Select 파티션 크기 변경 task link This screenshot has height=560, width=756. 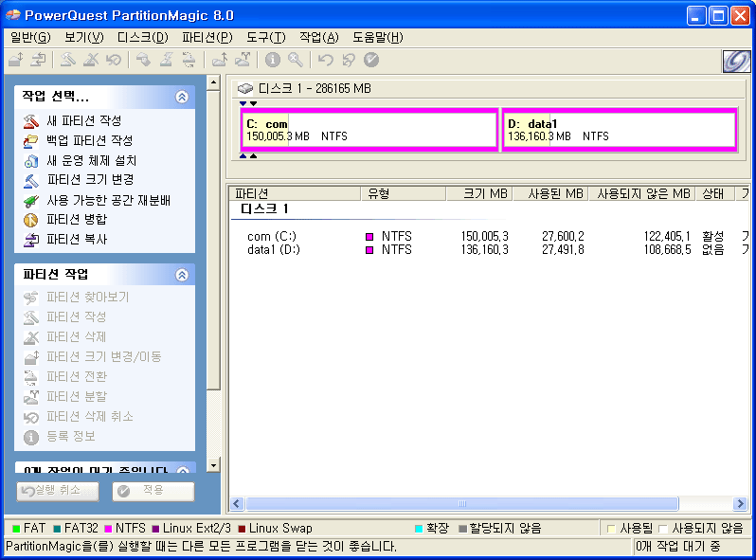(90, 180)
